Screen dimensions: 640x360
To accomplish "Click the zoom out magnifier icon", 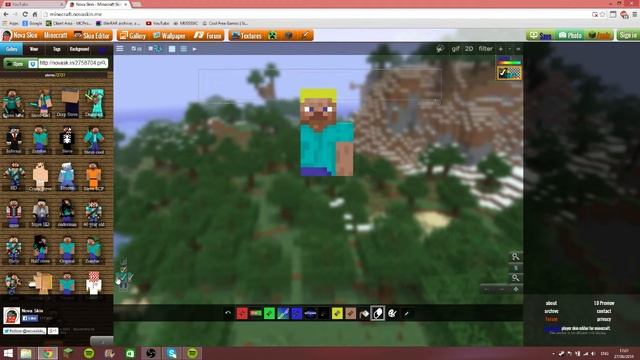I will point(516,278).
